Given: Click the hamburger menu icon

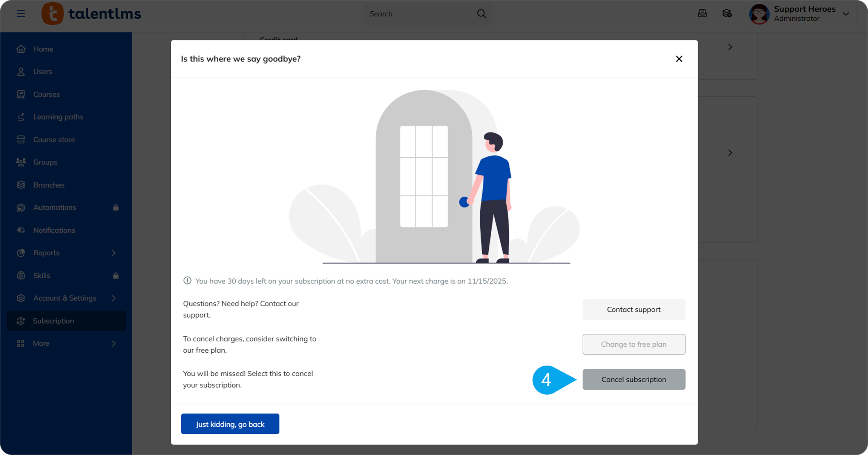Looking at the screenshot, I should click(21, 14).
